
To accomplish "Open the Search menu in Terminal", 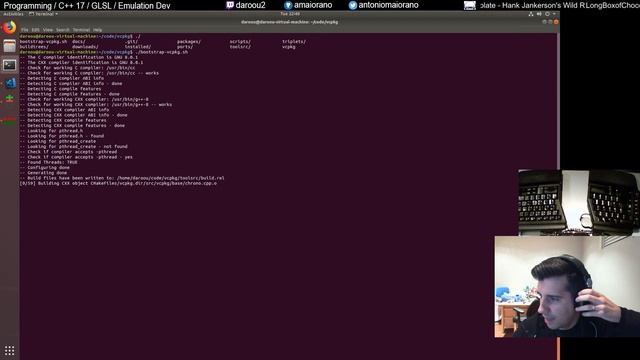I will click(62, 30).
